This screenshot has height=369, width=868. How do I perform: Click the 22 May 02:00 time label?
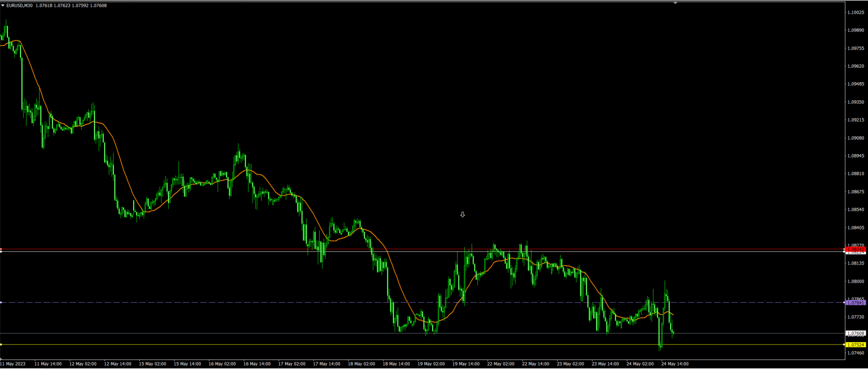coord(501,364)
